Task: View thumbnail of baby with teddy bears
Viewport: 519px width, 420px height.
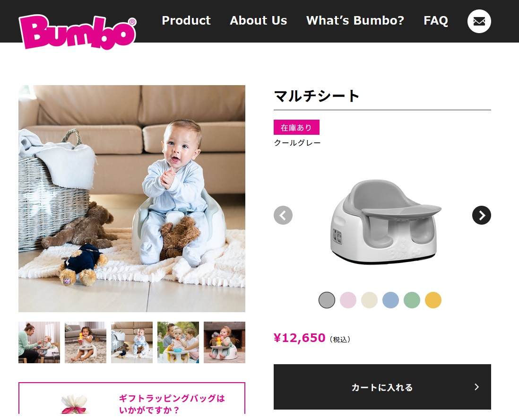Action: tap(132, 342)
